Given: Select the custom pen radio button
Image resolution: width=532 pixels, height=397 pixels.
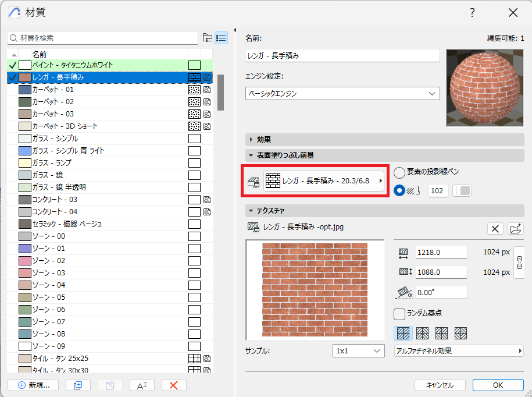Looking at the screenshot, I should pyautogui.click(x=399, y=191).
